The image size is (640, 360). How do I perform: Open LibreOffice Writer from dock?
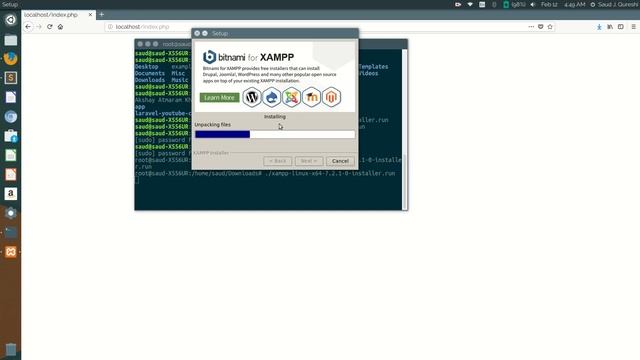(x=11, y=97)
